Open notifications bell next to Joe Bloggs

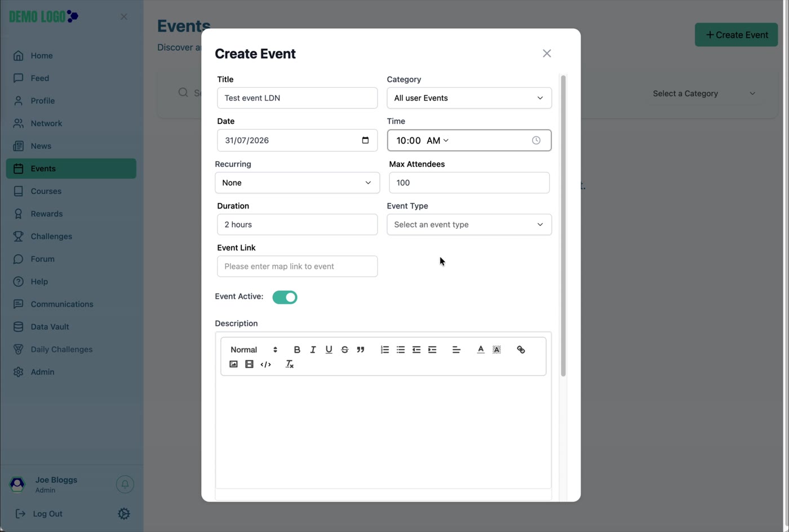125,484
